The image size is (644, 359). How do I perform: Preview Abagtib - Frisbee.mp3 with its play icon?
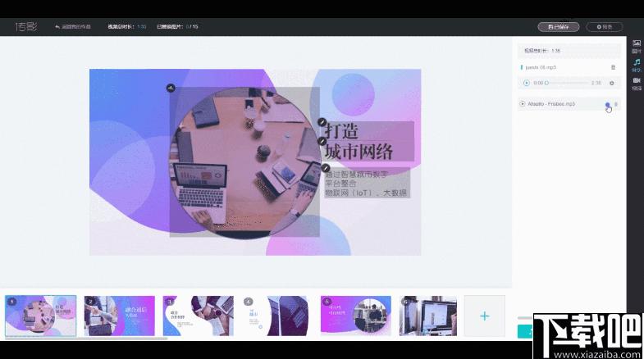(522, 104)
